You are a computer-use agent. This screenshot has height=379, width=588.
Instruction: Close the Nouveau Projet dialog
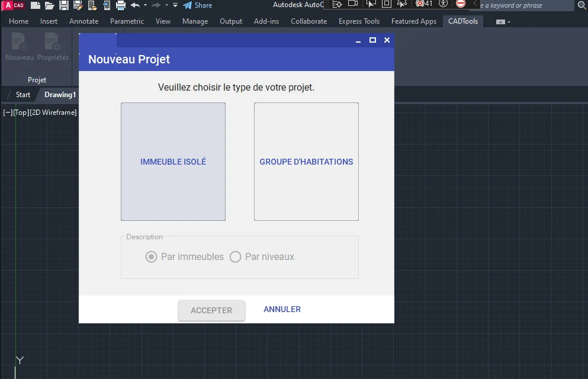(x=387, y=40)
